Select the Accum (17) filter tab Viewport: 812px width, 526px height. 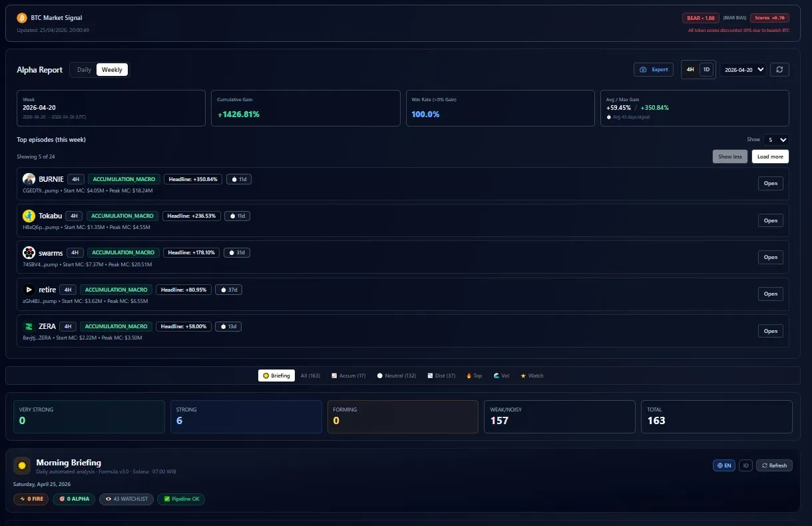tap(348, 376)
